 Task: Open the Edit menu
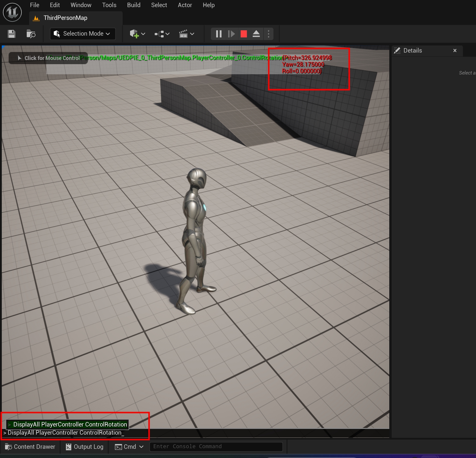[55, 5]
